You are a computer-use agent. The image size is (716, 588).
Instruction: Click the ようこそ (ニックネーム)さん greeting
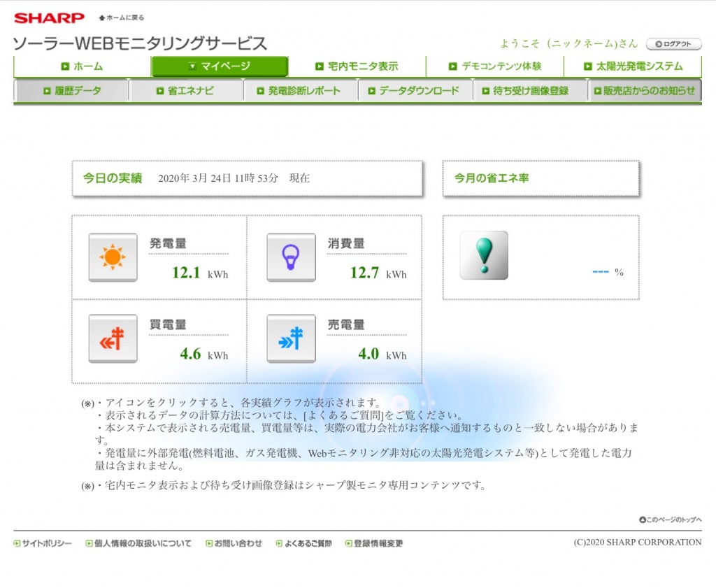click(x=569, y=43)
